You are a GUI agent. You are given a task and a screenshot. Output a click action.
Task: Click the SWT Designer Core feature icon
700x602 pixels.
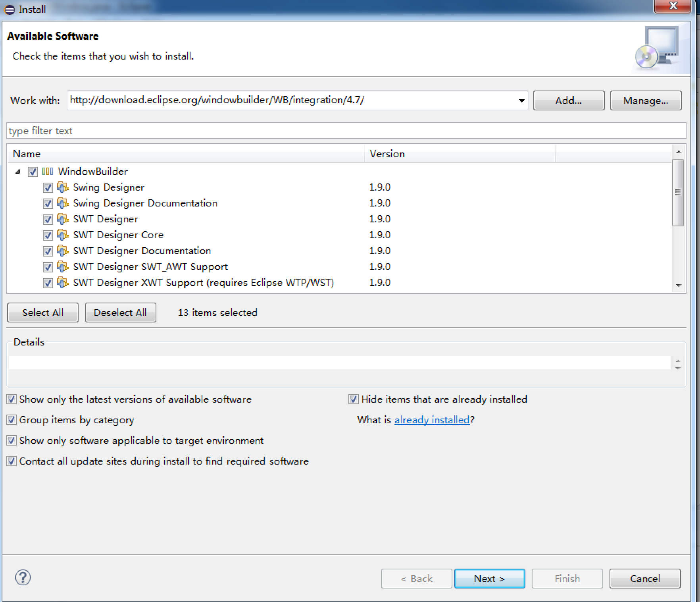[63, 235]
